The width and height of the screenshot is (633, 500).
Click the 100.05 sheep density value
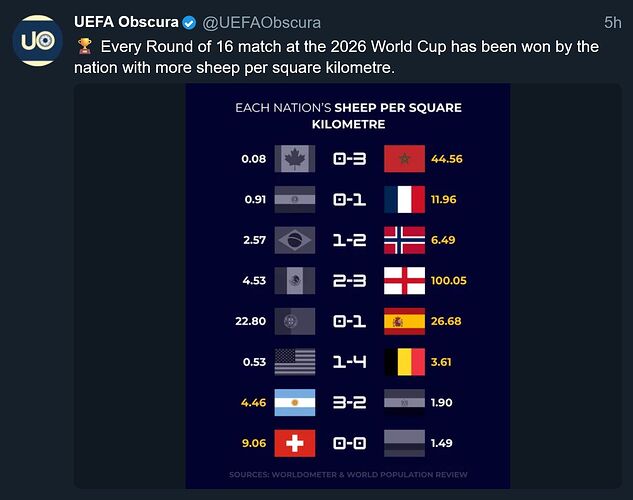[x=449, y=280]
